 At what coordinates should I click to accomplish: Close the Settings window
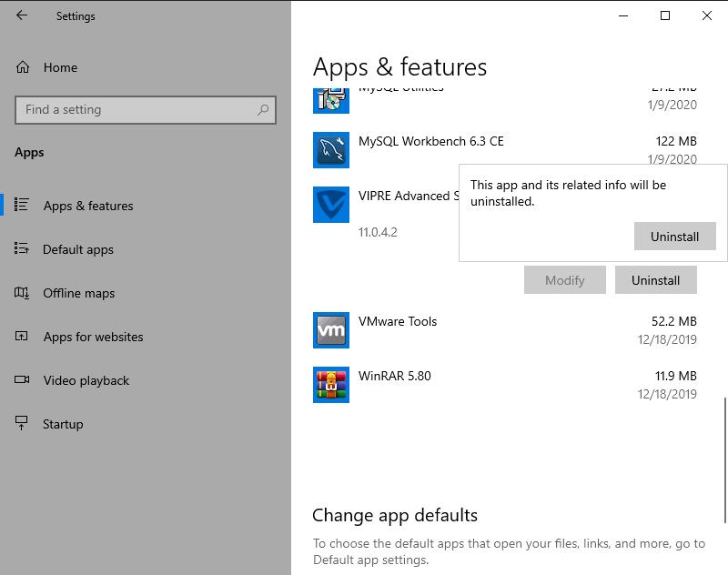click(x=707, y=15)
